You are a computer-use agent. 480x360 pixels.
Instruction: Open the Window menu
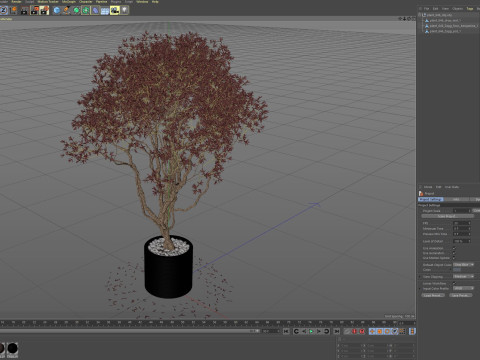142,2
